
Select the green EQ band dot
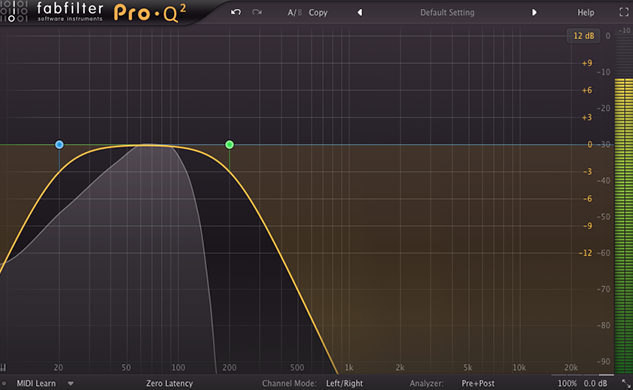[229, 145]
